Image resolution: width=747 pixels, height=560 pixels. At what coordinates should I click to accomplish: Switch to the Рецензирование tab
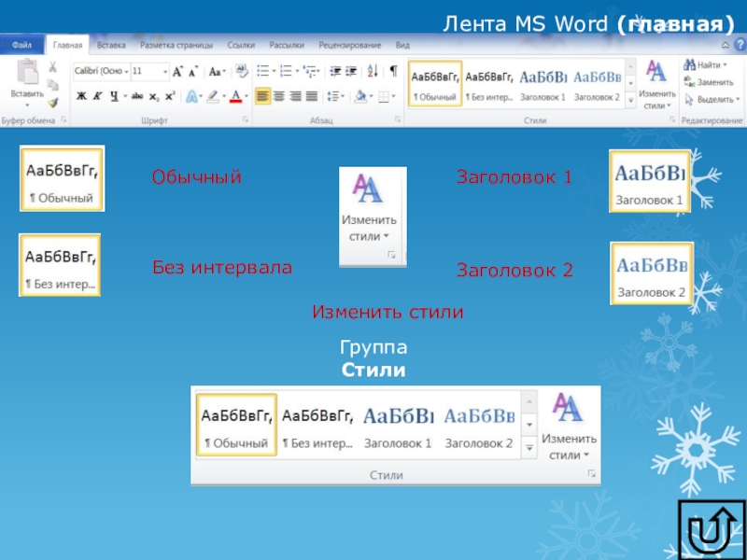(x=350, y=45)
